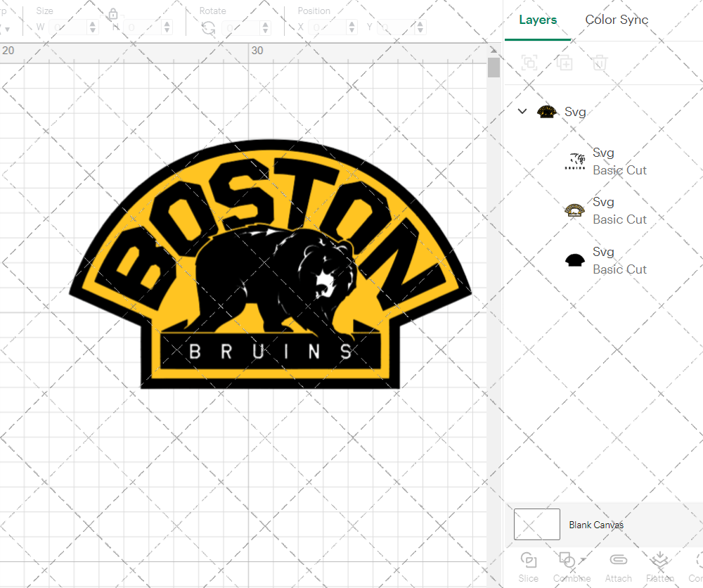Select the yellow Svg Basic Cut layer

605,210
